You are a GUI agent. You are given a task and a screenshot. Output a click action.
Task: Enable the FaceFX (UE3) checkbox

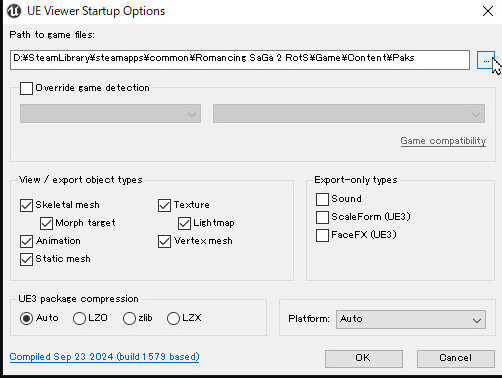[322, 235]
